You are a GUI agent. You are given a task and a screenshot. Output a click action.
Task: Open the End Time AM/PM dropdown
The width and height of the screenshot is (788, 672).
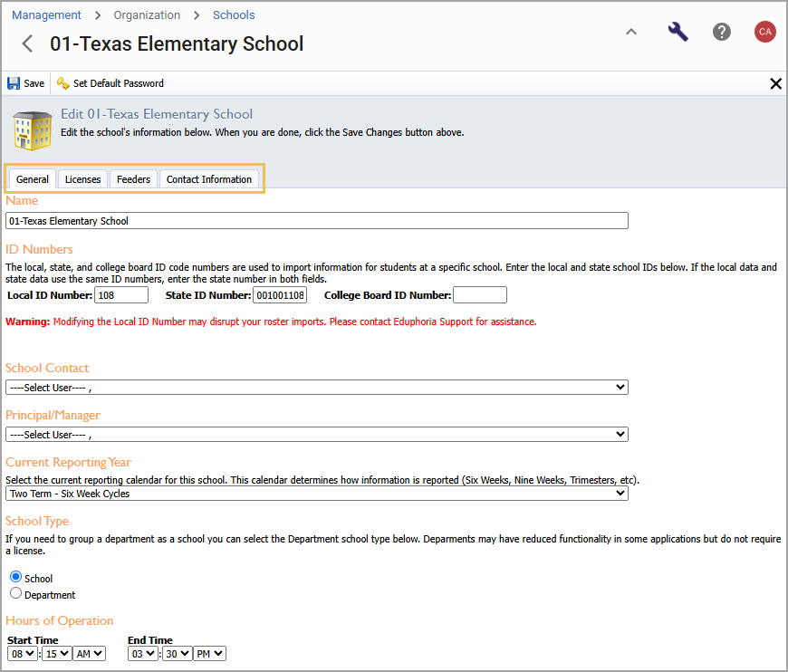pyautogui.click(x=210, y=653)
